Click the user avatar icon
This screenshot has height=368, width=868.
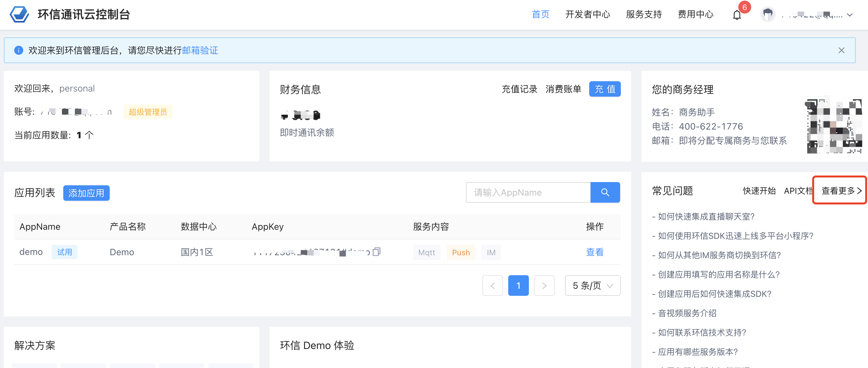[x=768, y=15]
